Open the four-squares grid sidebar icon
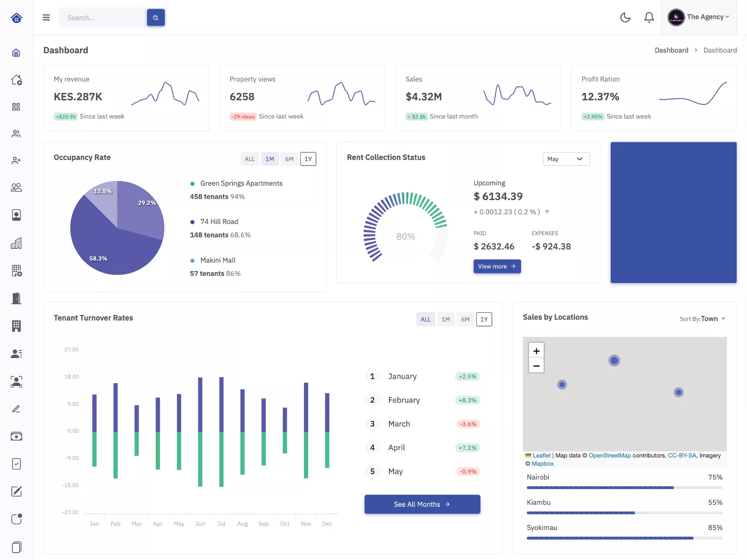This screenshot has width=747, height=560. pos(16,107)
